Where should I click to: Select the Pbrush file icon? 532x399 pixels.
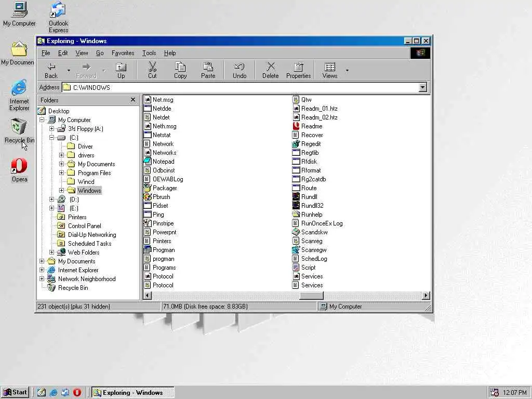147,197
